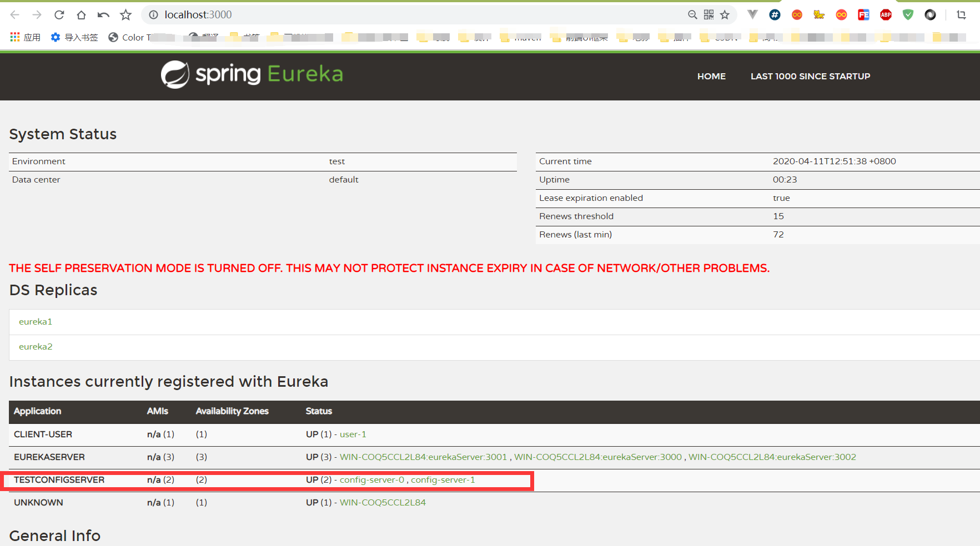
Task: Open the eureka1 replica link
Action: click(x=36, y=322)
